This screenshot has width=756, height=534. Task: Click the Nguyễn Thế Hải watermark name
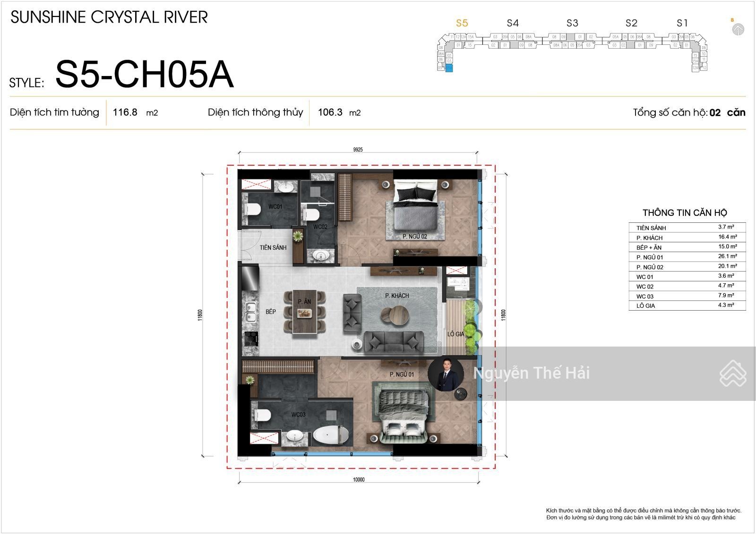point(531,373)
